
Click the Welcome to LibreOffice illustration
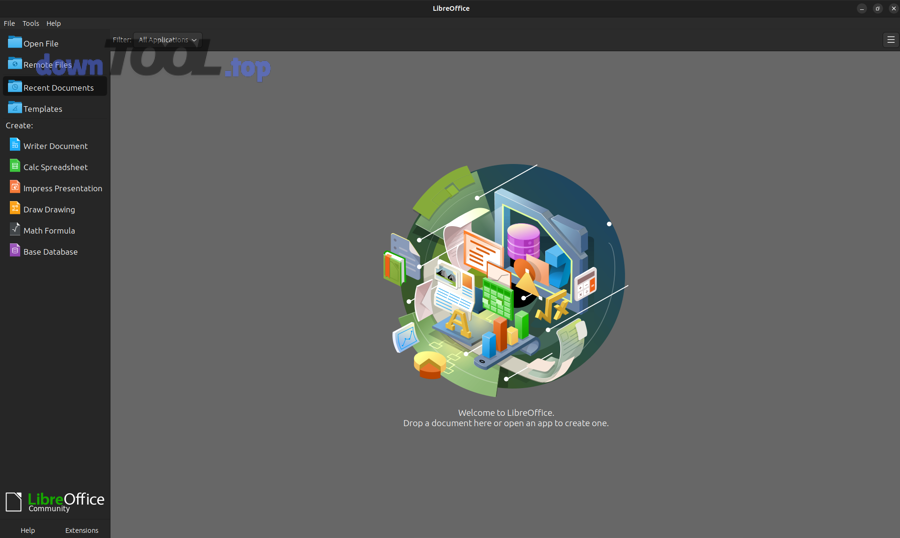click(505, 280)
